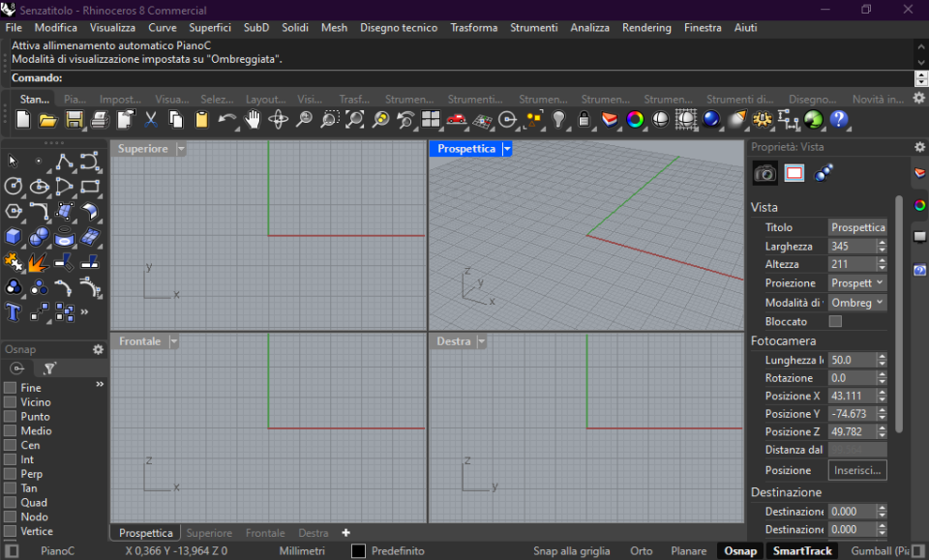Click the red car icon in toolbar
The image size is (929, 560).
pyautogui.click(x=456, y=120)
